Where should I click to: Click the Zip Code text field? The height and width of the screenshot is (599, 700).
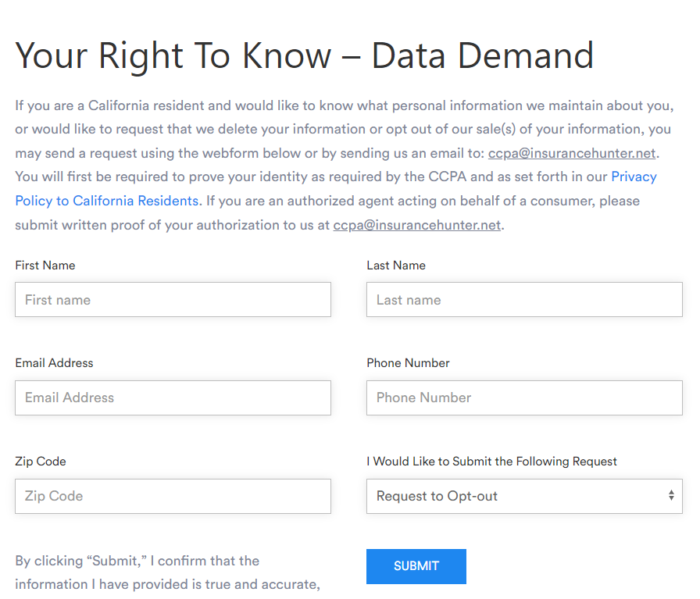point(173,496)
